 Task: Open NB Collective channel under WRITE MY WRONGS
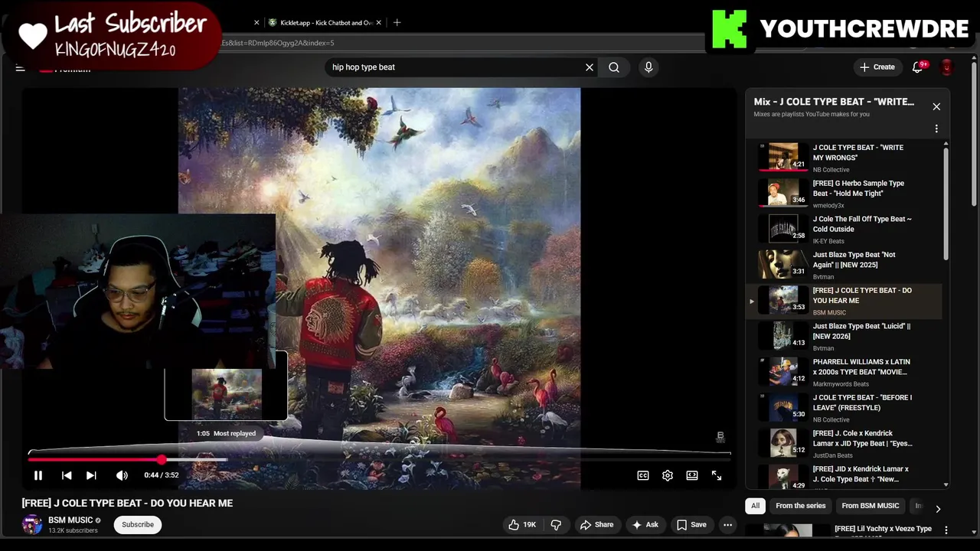pyautogui.click(x=831, y=170)
